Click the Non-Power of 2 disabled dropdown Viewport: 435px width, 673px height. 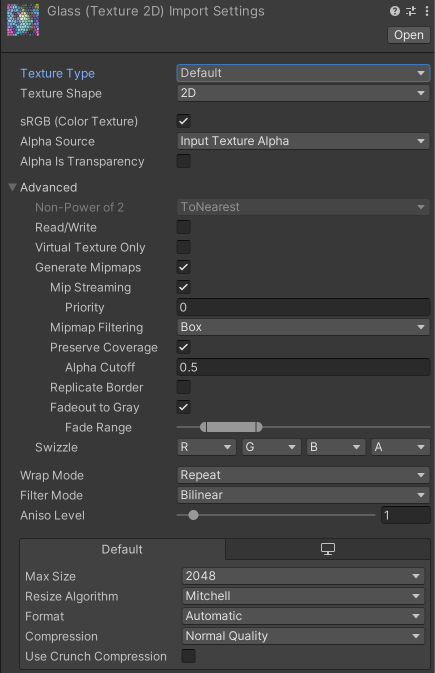[x=303, y=207]
